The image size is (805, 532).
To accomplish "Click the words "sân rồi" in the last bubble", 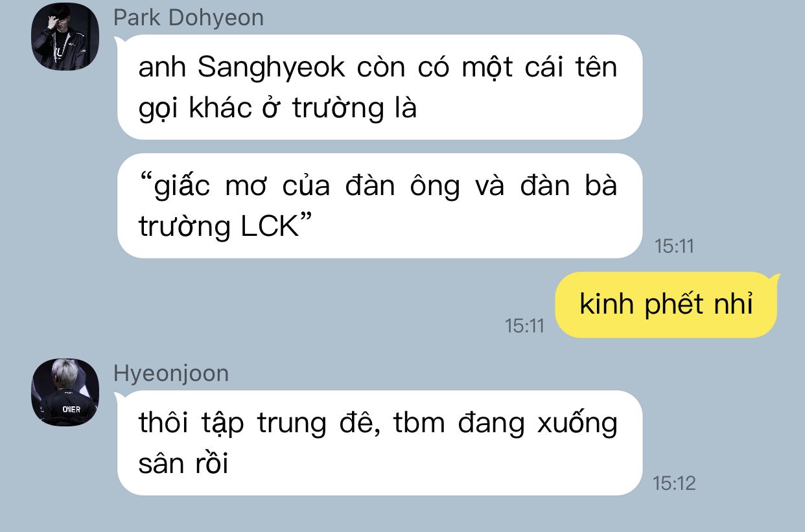I will [183, 463].
